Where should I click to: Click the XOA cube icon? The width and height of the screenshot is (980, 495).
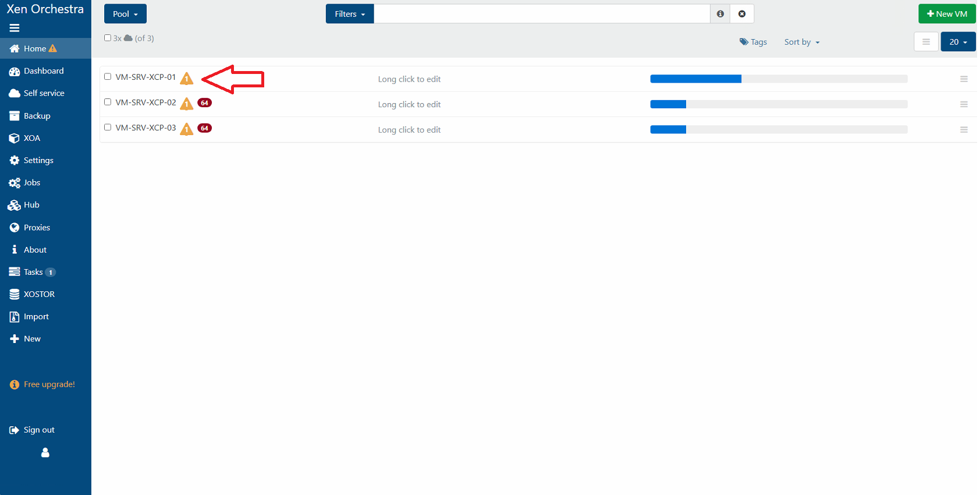15,138
